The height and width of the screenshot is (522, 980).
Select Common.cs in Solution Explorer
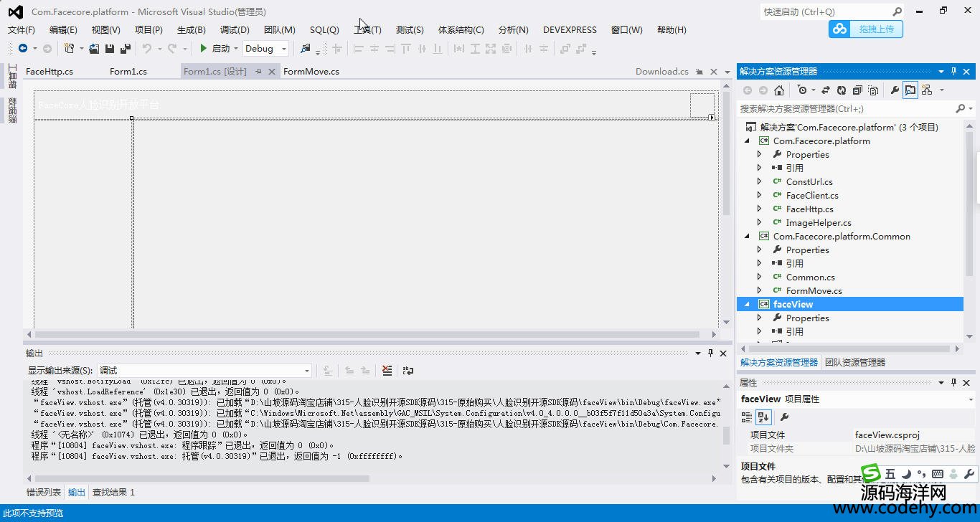811,277
